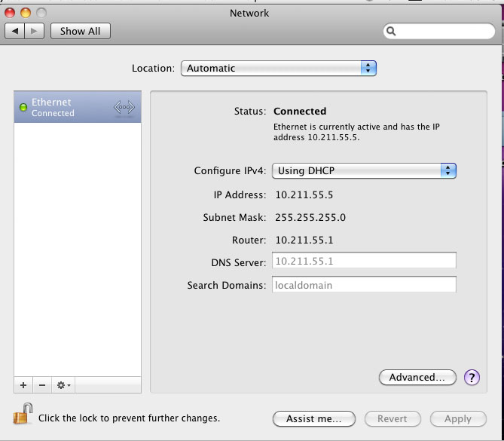Select Ethernet service in the sidebar

click(x=78, y=107)
